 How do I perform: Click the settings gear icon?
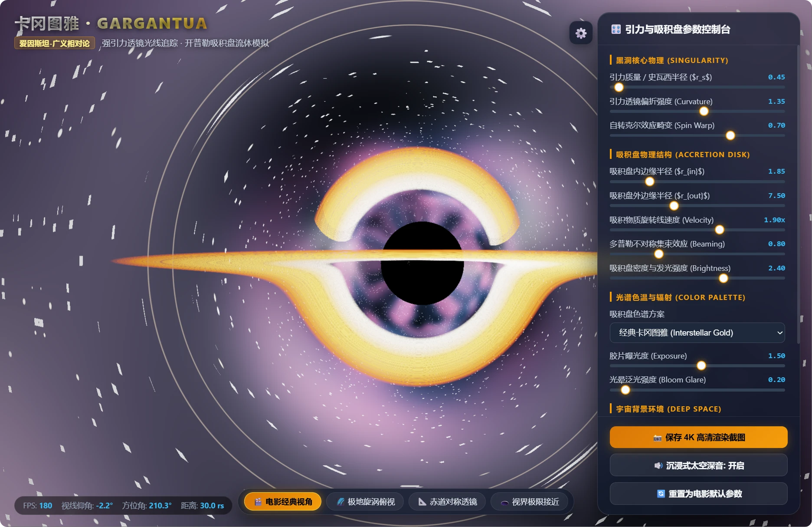coord(581,33)
